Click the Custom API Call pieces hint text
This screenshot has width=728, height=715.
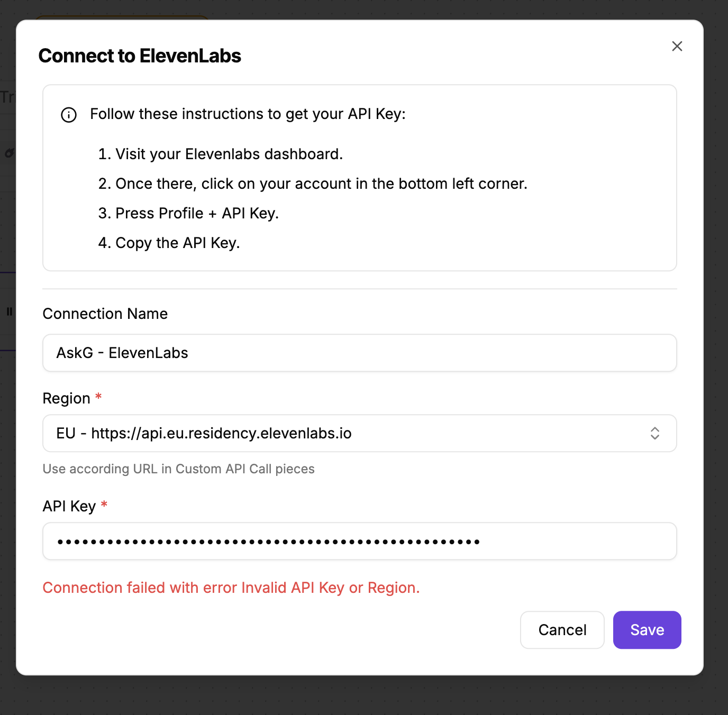point(178,469)
